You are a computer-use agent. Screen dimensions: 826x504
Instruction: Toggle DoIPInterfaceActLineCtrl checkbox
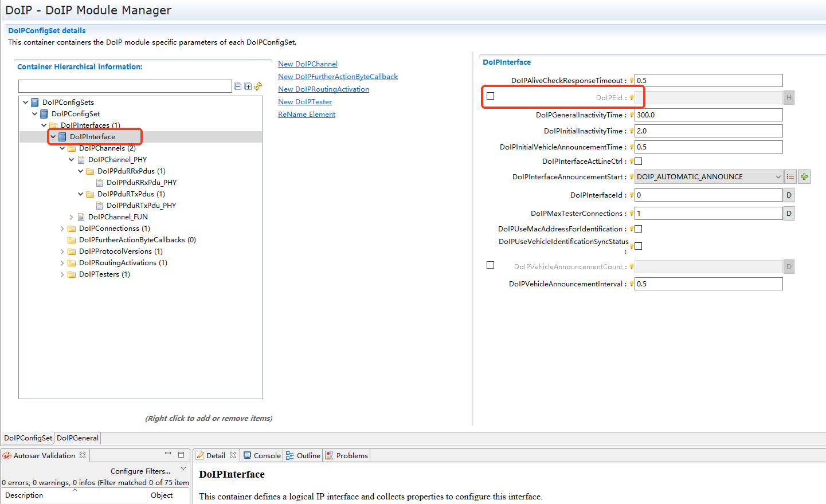638,162
